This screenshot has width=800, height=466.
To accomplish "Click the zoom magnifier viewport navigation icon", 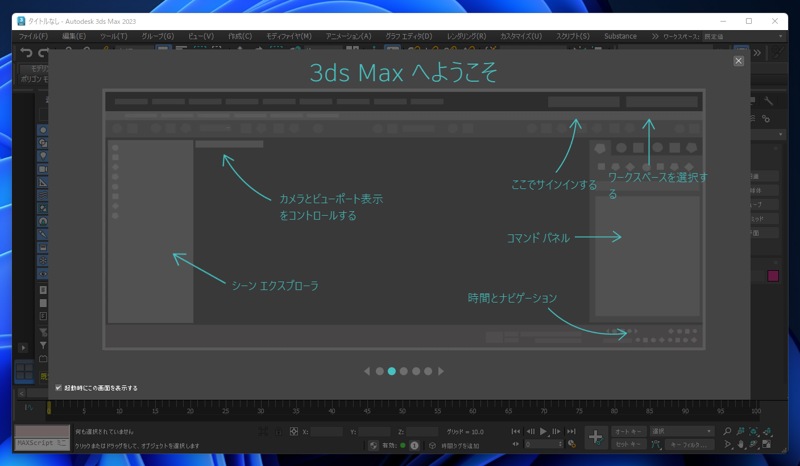I will coord(727,432).
